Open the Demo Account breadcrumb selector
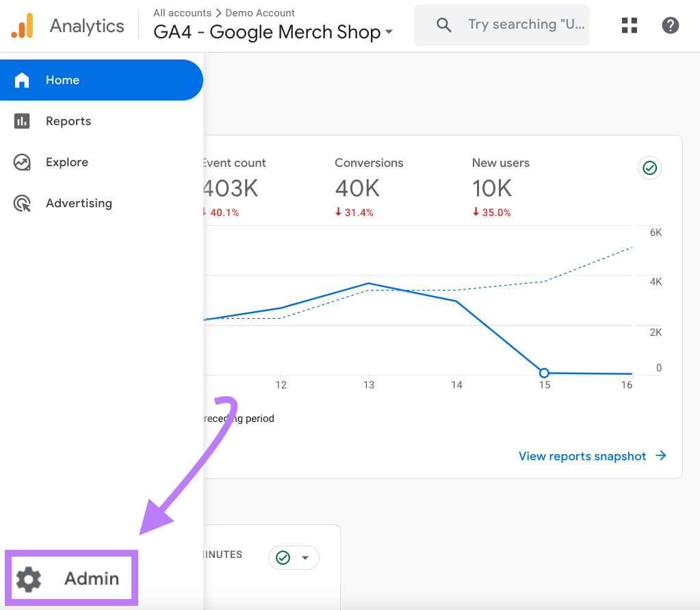 pyautogui.click(x=260, y=12)
